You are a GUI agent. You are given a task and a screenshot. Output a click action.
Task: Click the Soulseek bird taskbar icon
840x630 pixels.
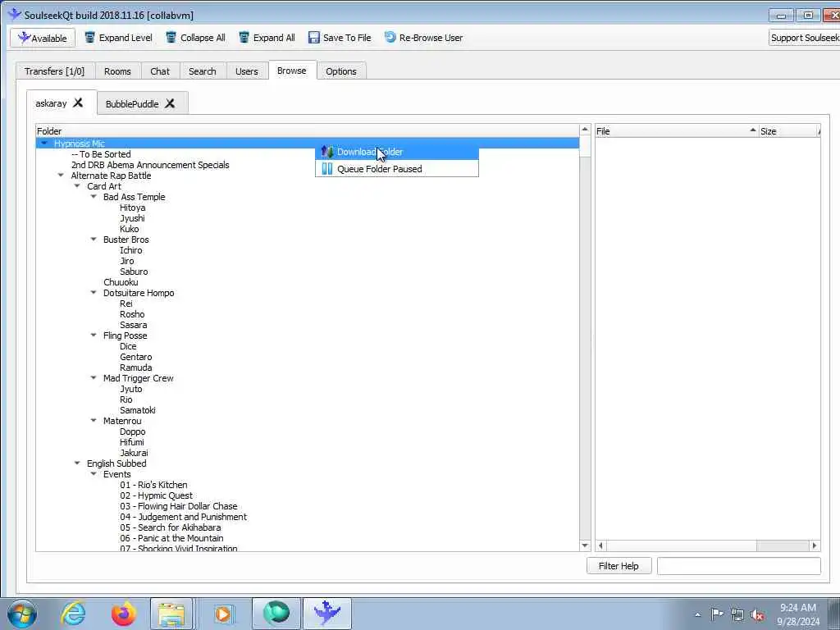coord(327,614)
